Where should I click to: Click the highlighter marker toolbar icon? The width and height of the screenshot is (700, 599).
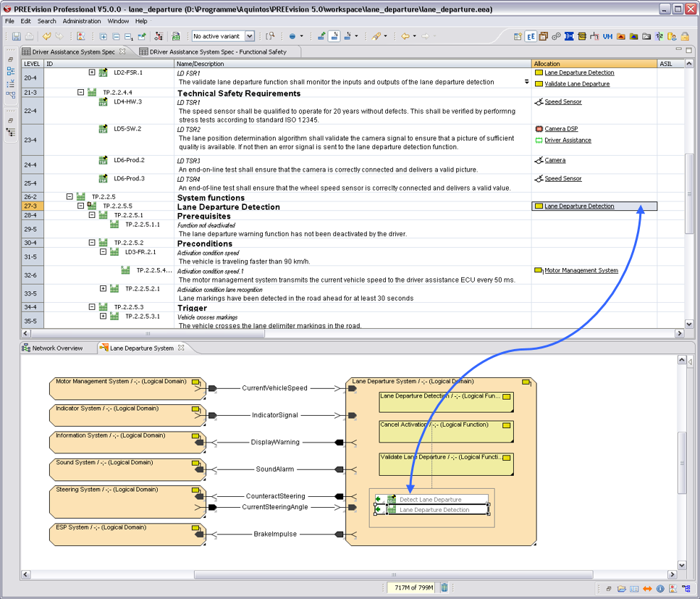376,36
